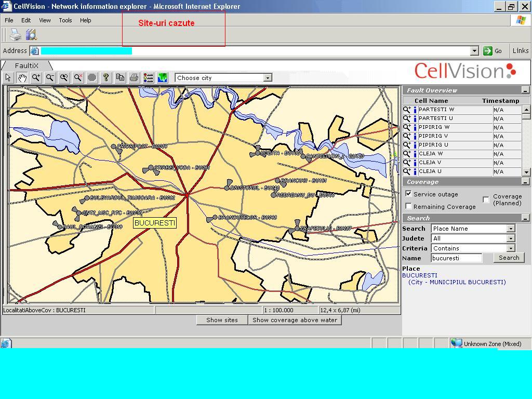Zoom to CLEJA V cell

coord(407,163)
